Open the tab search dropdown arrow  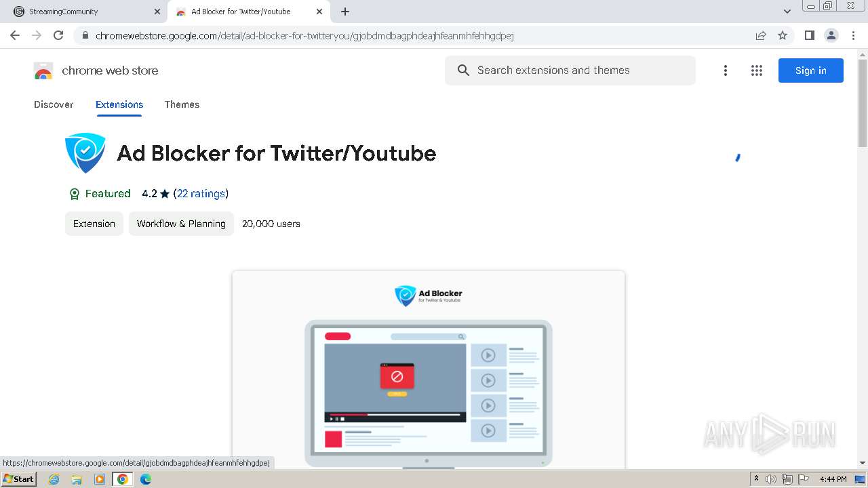point(787,12)
